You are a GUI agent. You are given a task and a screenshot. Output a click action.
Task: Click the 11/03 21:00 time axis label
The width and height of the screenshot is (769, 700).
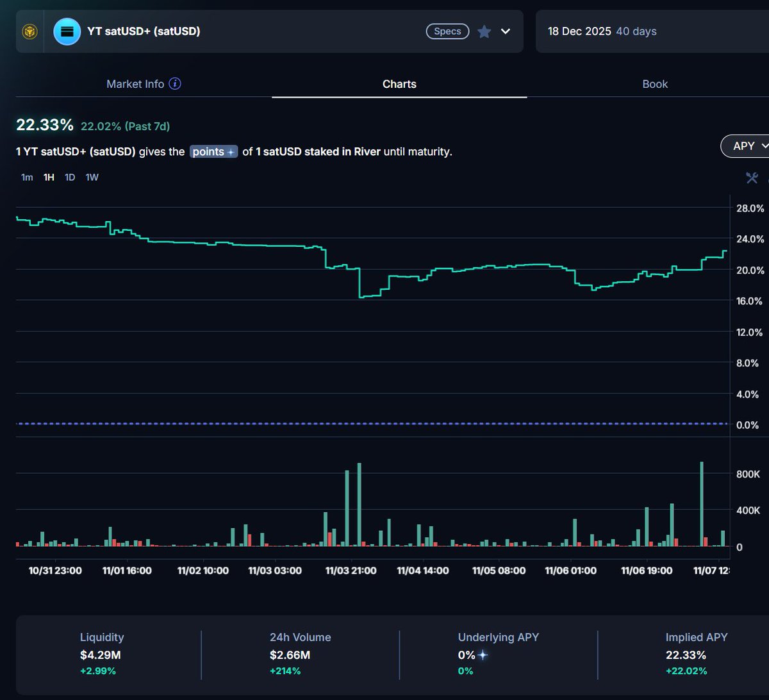[x=351, y=571]
